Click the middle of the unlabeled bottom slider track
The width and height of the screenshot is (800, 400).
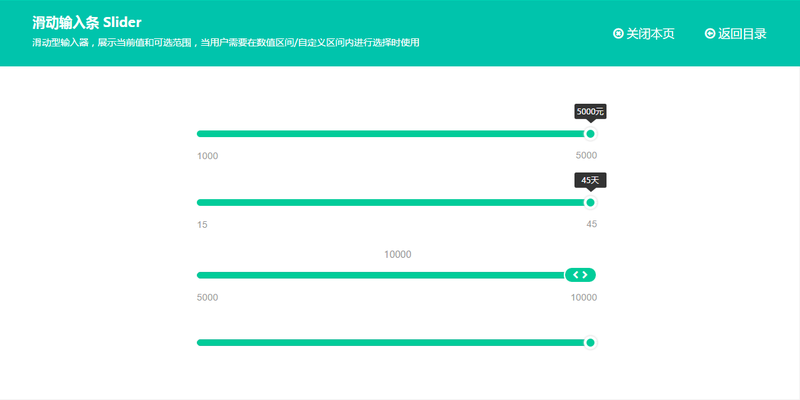[x=393, y=343]
